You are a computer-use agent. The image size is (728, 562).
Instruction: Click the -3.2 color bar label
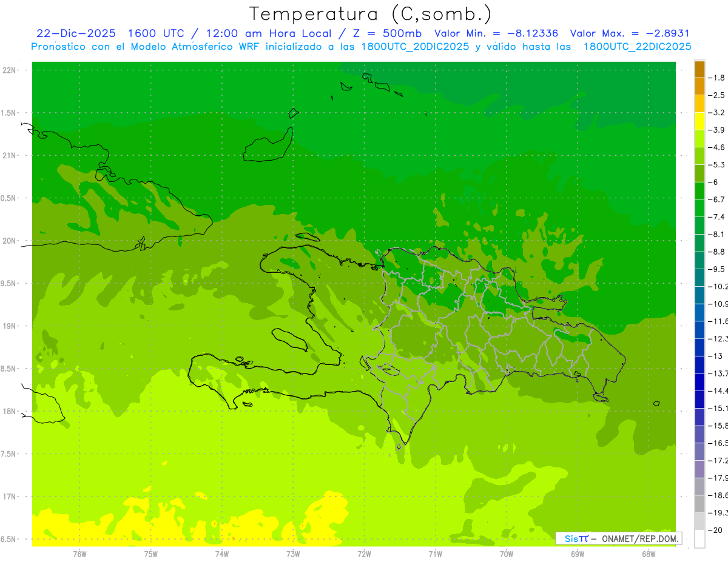[716, 112]
